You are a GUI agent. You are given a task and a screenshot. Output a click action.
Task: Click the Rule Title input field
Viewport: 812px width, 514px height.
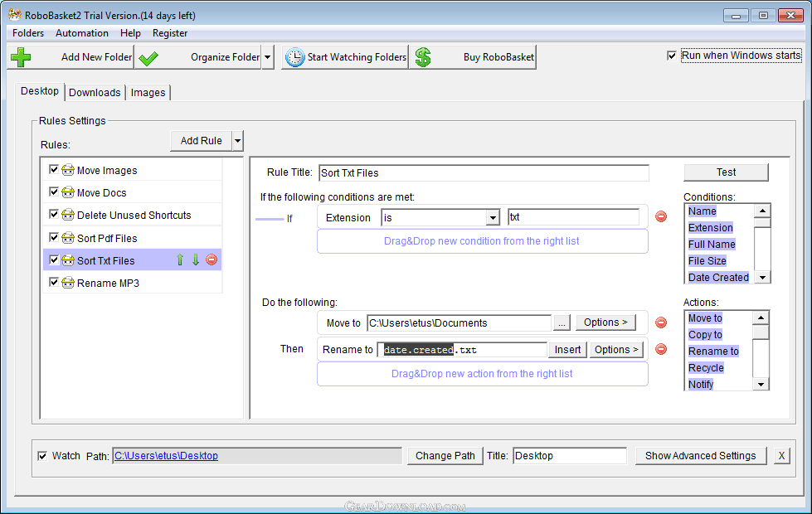tap(484, 173)
